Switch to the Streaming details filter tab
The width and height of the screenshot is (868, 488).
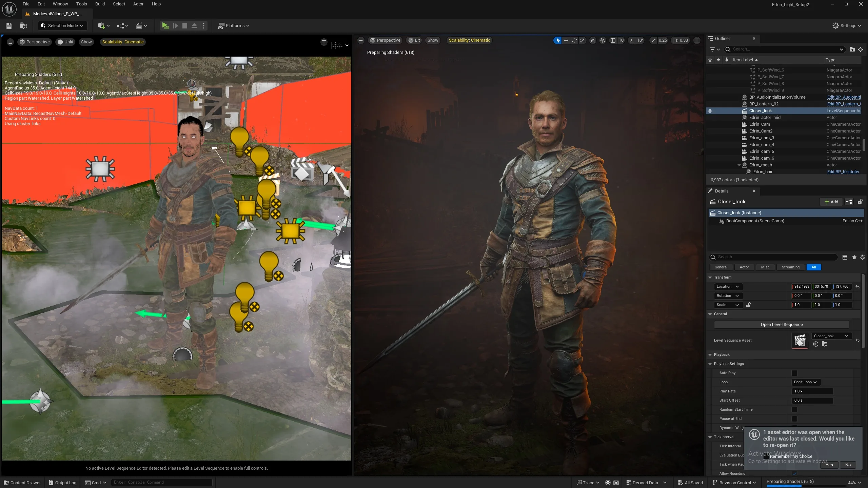click(790, 267)
